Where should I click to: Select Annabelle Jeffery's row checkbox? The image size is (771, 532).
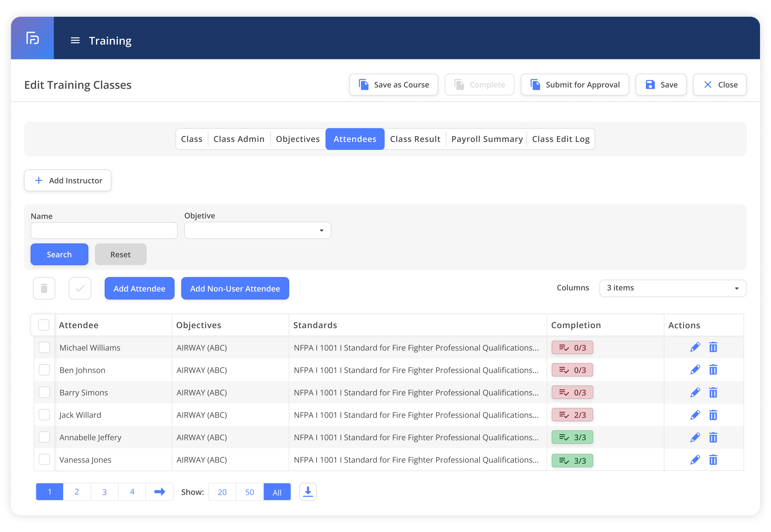(x=44, y=437)
